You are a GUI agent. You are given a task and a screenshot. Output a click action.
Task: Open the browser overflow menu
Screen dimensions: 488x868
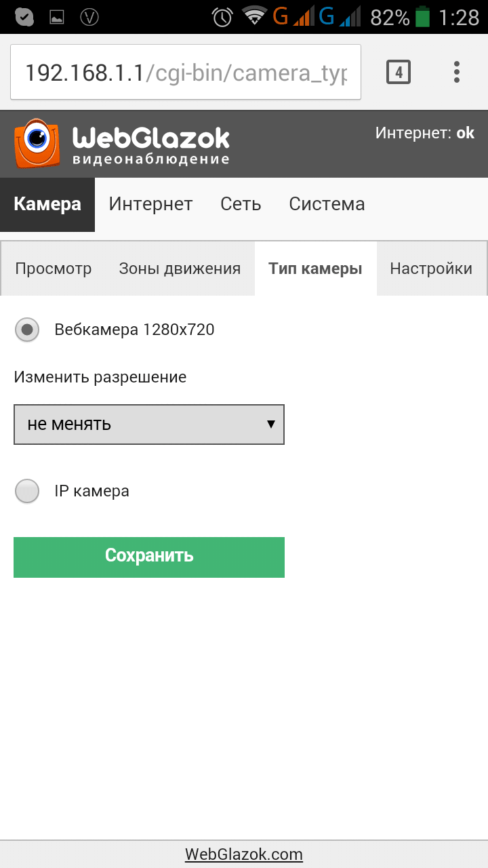(x=456, y=71)
